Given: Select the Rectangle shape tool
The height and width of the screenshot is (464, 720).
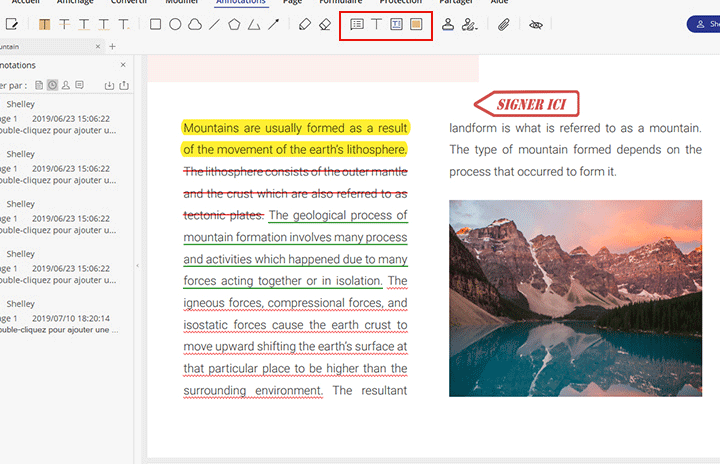Looking at the screenshot, I should click(155, 24).
